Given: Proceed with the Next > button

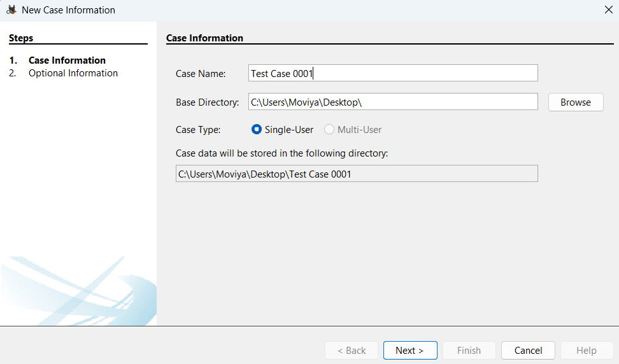Looking at the screenshot, I should coord(410,351).
